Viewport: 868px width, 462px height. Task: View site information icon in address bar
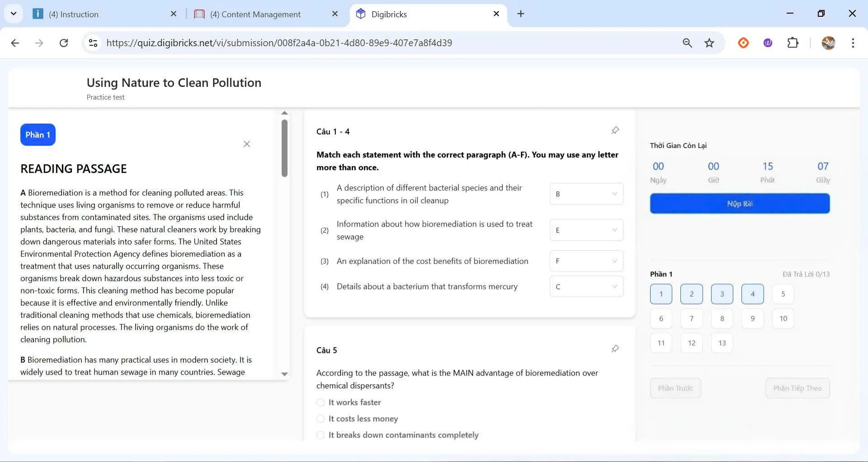coord(93,43)
